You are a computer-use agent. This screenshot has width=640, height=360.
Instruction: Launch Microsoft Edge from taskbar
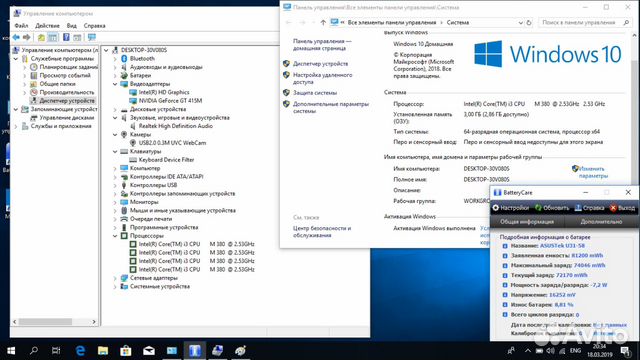coord(80,351)
